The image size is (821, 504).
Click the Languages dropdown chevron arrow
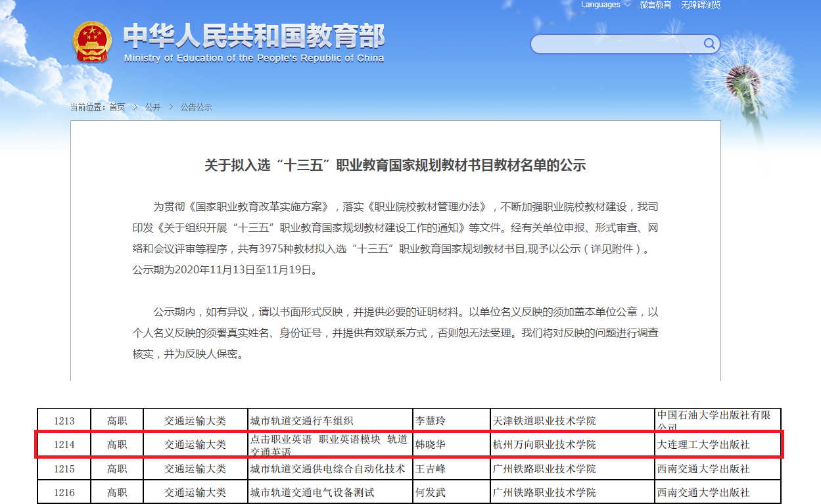coord(627,5)
